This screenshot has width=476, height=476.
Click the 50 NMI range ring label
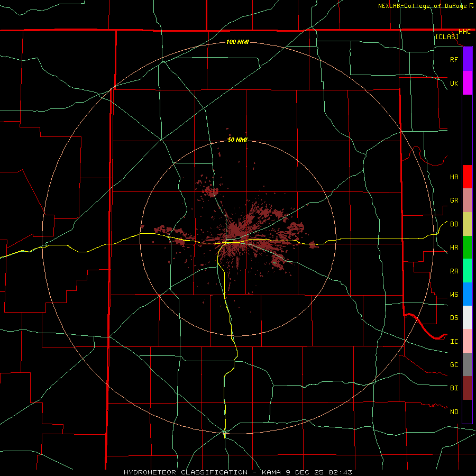(x=237, y=140)
